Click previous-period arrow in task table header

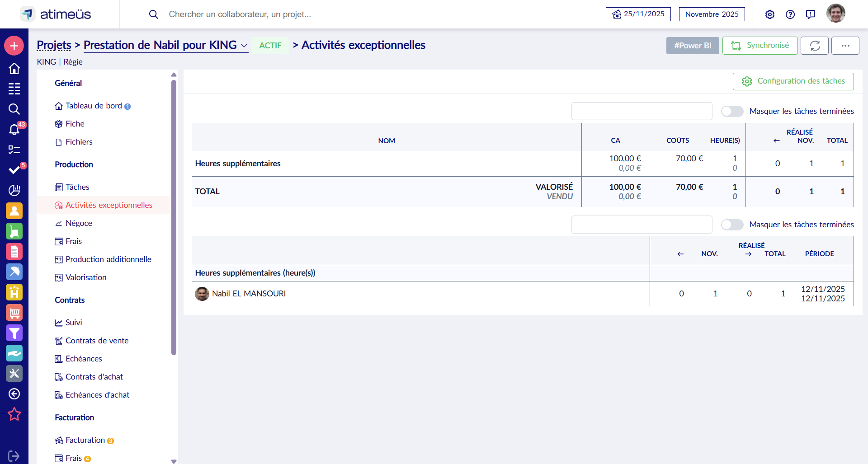click(x=777, y=141)
